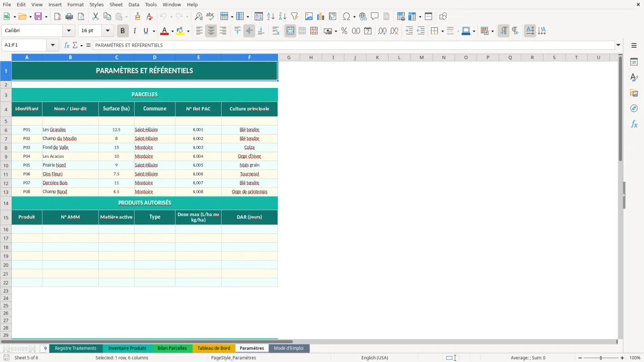Screen dimensions: 644x362
Task: Expand background color dropdown arrow
Action: click(x=188, y=31)
